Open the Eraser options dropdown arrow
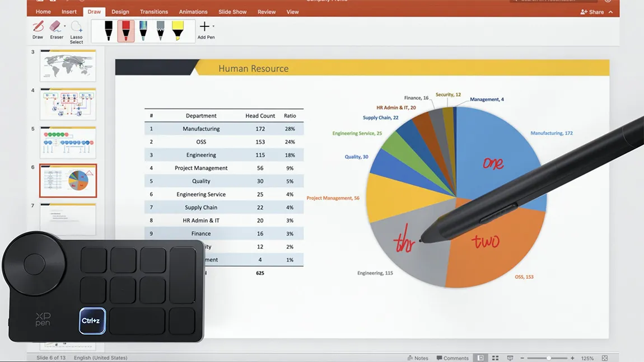 pos(65,26)
